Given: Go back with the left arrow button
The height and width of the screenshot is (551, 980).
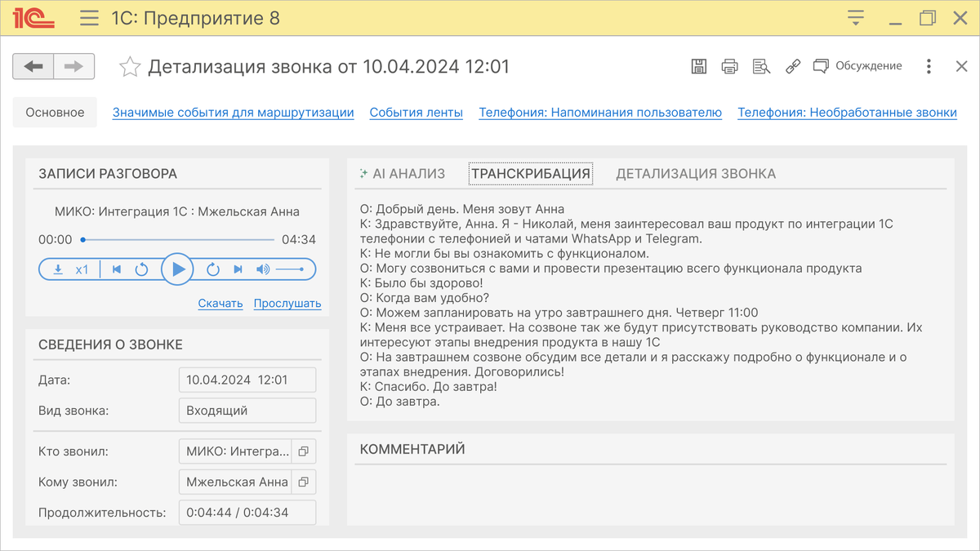Looking at the screenshot, I should [x=33, y=67].
